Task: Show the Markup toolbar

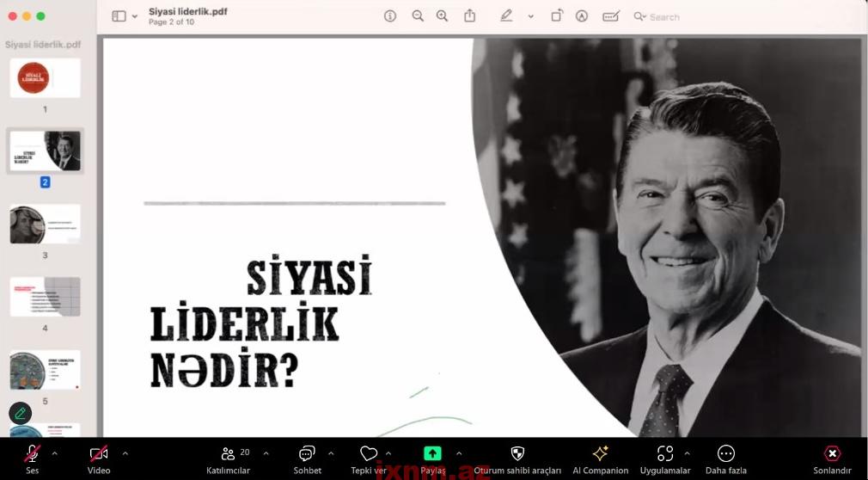Action: 582,16
